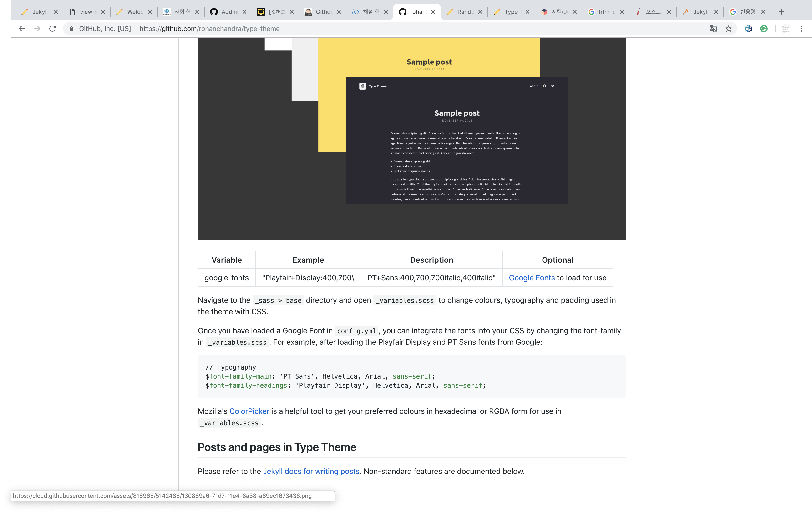
Task: Open the Google Fonts link
Action: pyautogui.click(x=532, y=278)
